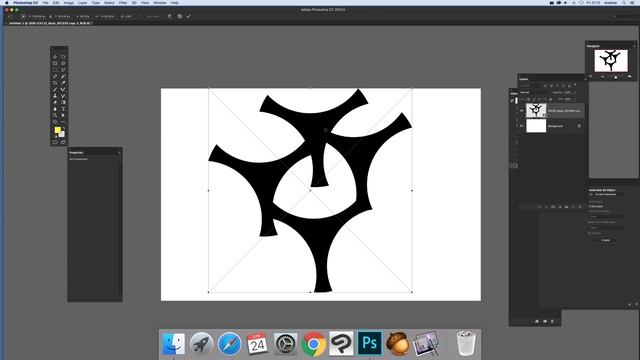Click the X position field in the options bar

[x=38, y=16]
